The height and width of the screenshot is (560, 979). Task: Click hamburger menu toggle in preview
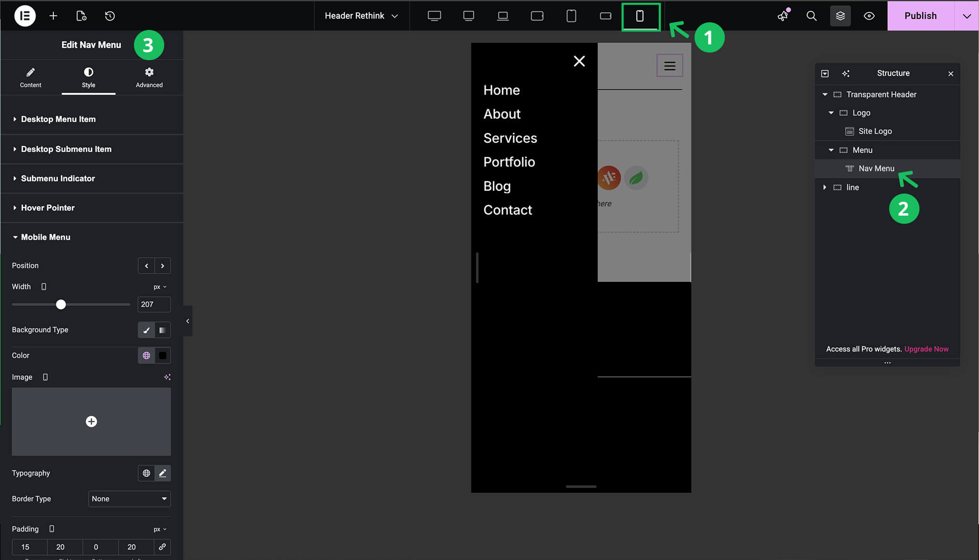tap(669, 66)
